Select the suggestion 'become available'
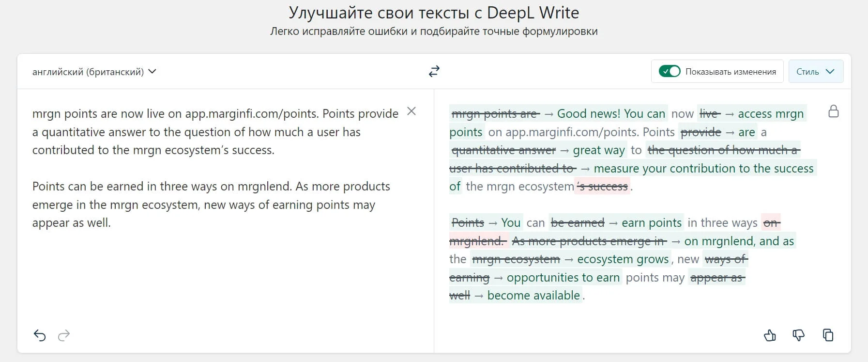The width and height of the screenshot is (868, 362). [x=533, y=296]
